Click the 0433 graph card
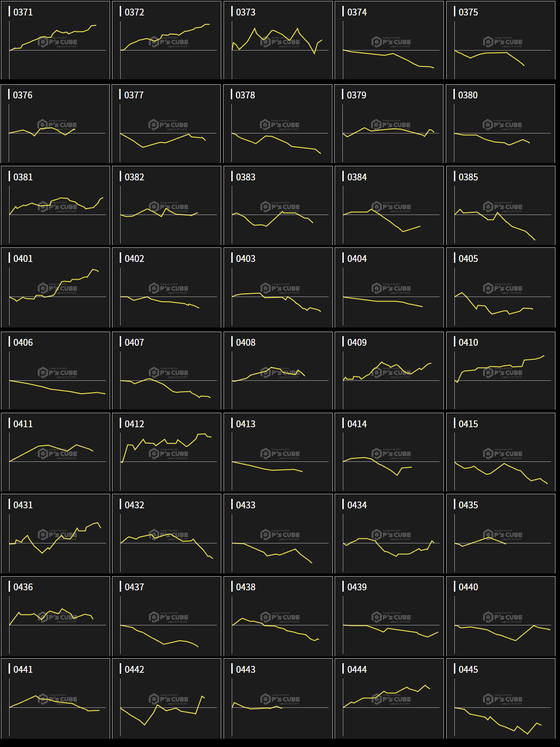The image size is (560, 747). (x=278, y=533)
